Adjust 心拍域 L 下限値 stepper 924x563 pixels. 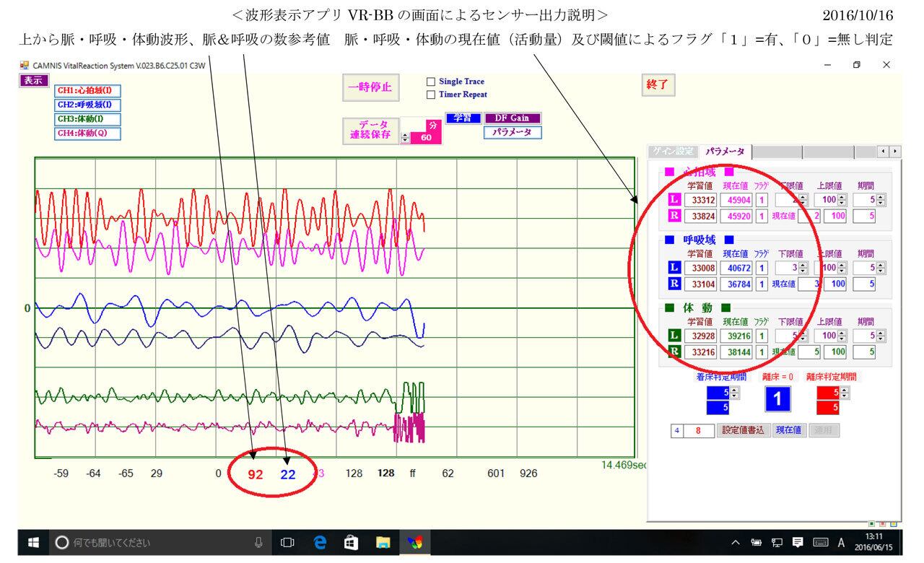click(802, 200)
